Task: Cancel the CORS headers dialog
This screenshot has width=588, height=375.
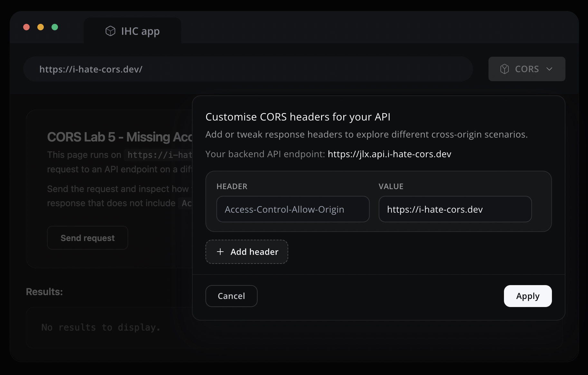Action: point(231,296)
